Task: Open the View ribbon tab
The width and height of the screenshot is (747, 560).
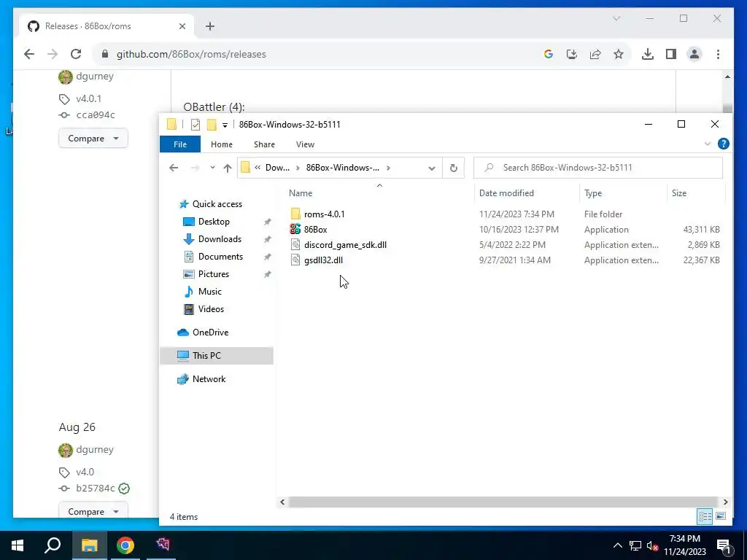Action: point(305,144)
